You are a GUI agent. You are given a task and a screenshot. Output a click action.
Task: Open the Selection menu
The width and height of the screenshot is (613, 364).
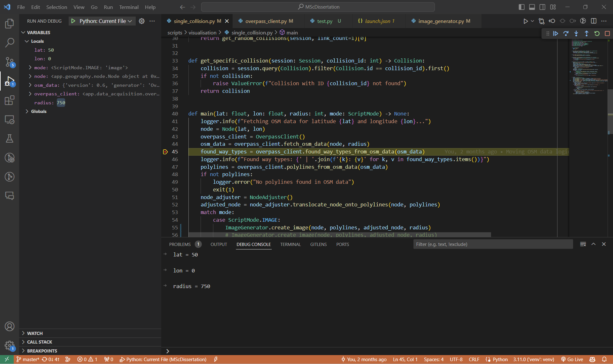57,7
